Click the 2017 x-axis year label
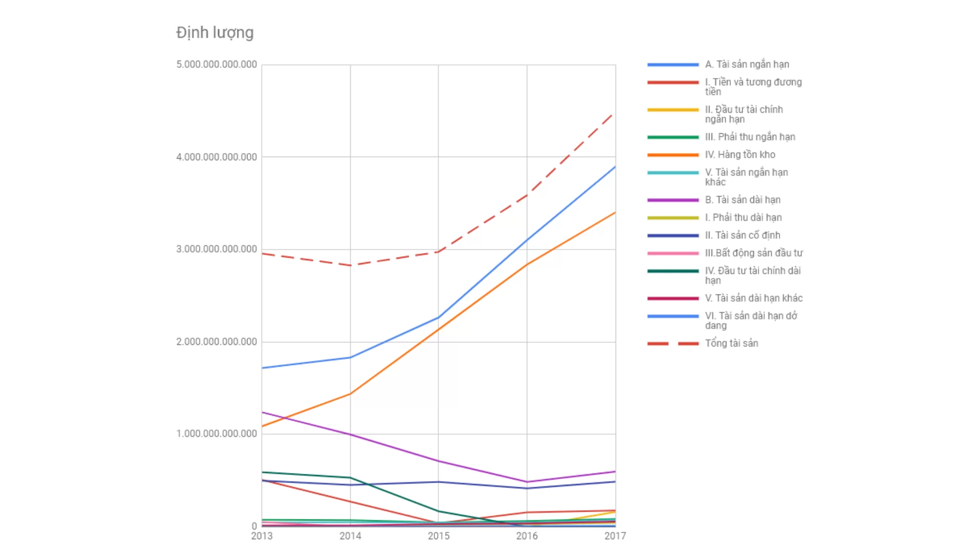Viewport: 980px width, 551px height. click(615, 536)
